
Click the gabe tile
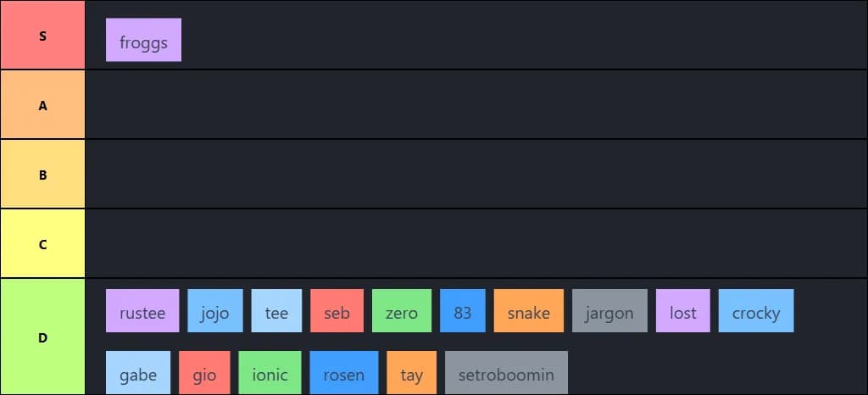point(138,373)
